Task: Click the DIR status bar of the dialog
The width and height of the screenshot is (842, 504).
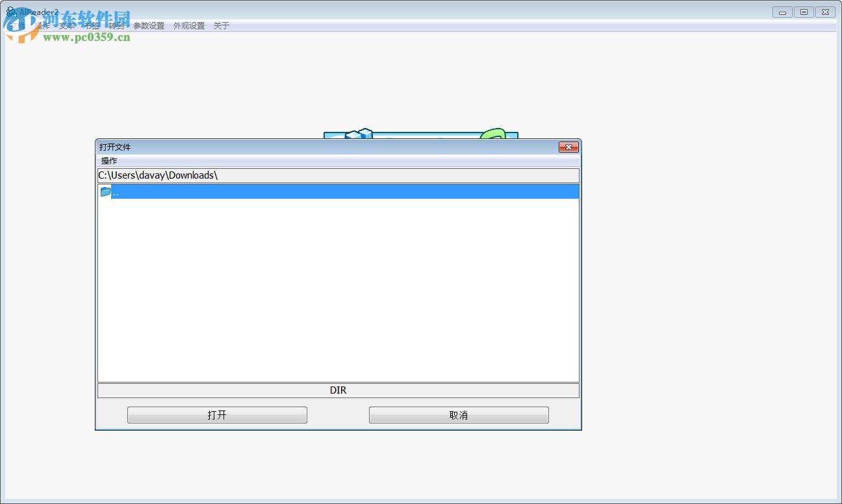Action: click(x=338, y=390)
